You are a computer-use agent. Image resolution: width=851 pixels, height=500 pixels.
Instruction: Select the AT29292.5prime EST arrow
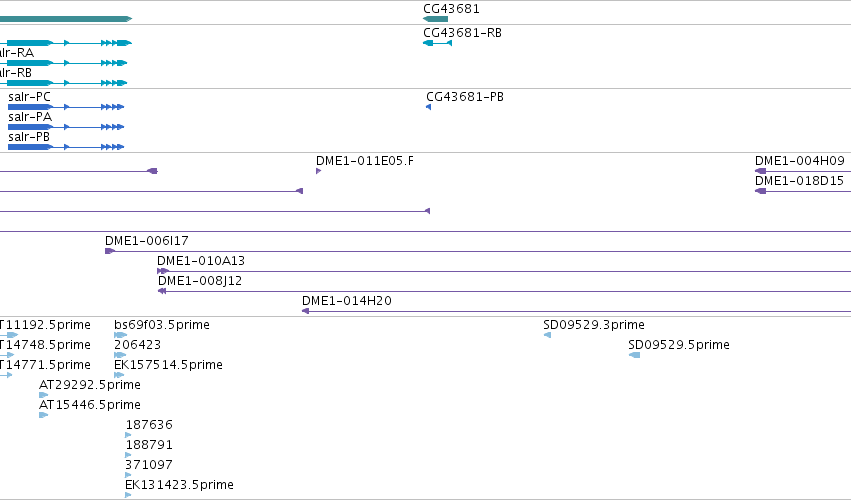click(43, 395)
